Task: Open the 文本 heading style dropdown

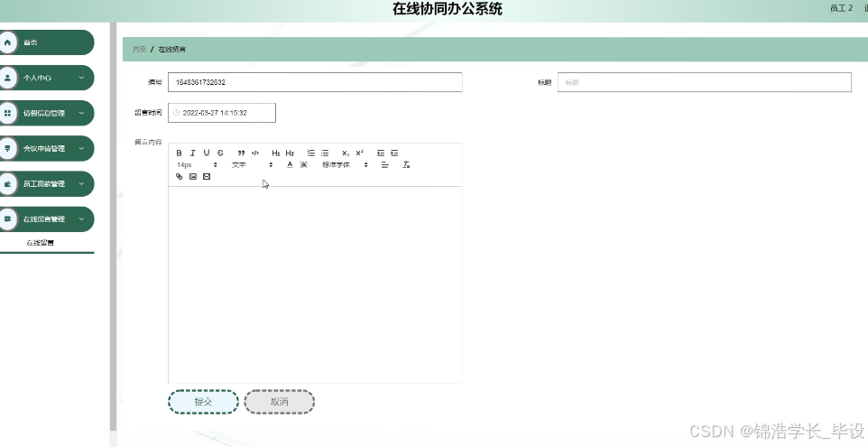Action: point(252,164)
